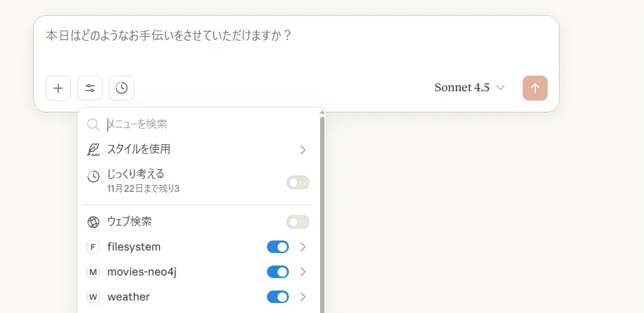Click the extended thinking clock button
The width and height of the screenshot is (644, 313).
tap(121, 88)
